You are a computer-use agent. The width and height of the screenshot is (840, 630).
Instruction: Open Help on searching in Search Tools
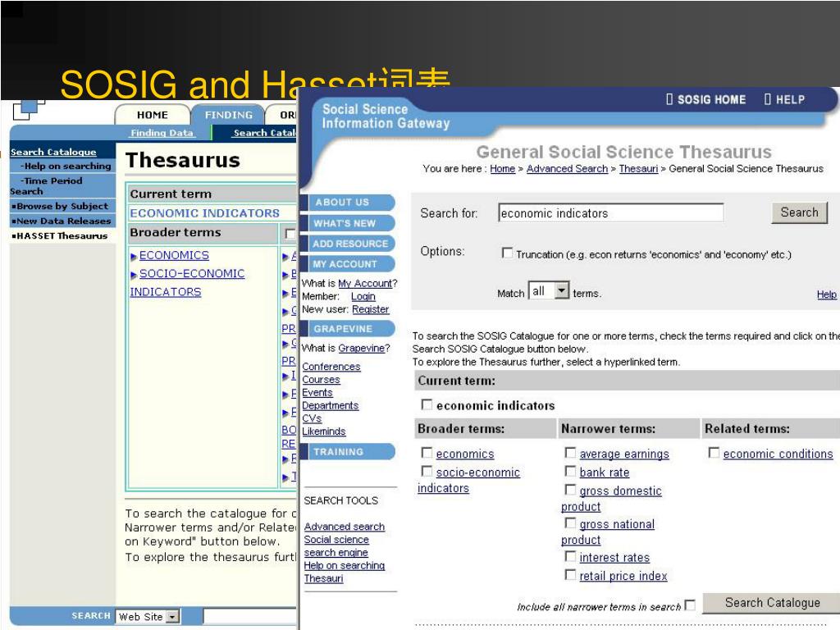345,566
